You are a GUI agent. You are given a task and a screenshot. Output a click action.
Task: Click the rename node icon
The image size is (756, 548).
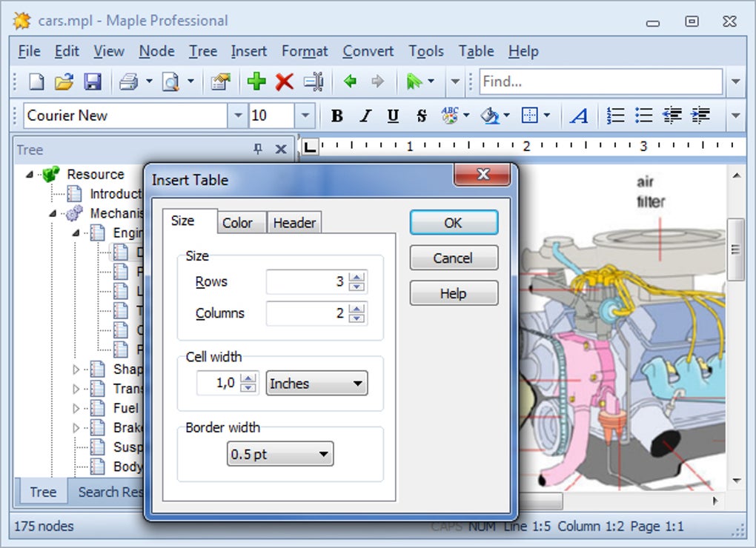[314, 81]
